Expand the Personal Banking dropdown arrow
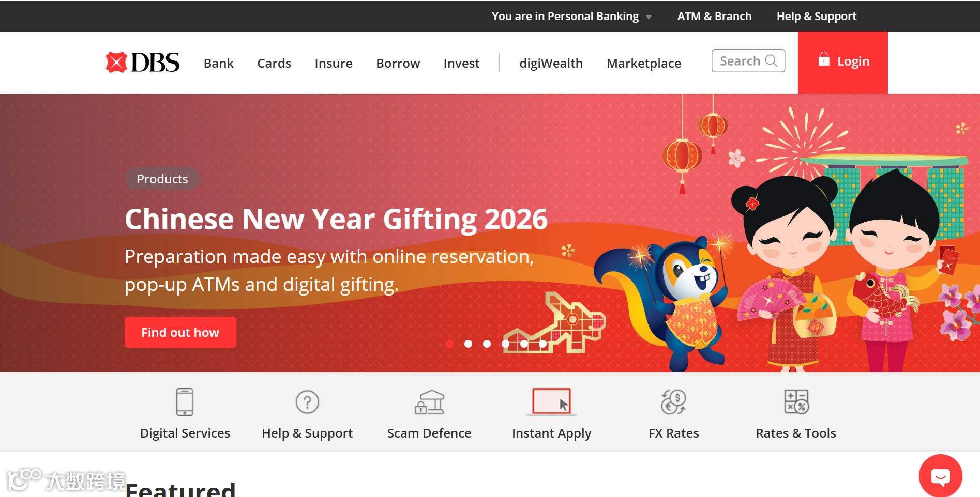Screen dimensions: 980x497 click(x=649, y=17)
